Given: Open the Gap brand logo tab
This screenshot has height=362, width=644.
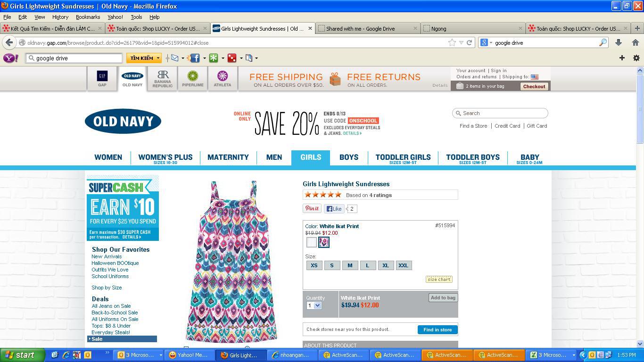Looking at the screenshot, I should (102, 78).
